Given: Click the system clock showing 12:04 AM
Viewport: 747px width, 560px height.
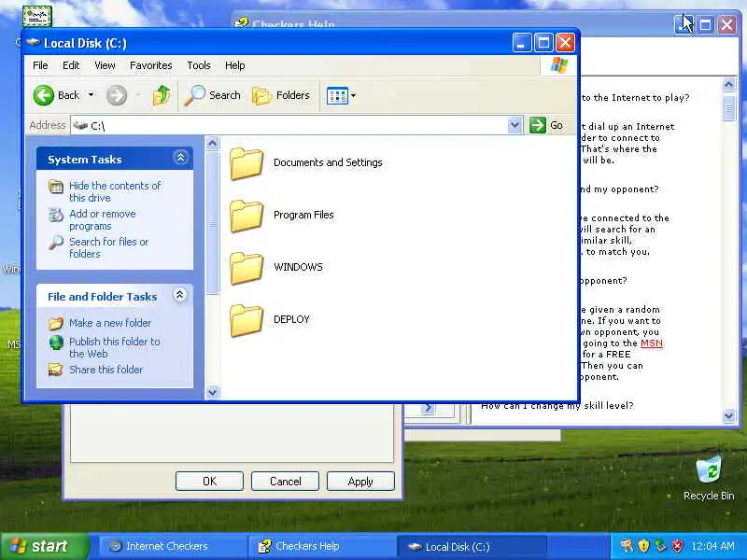Looking at the screenshot, I should 712,546.
